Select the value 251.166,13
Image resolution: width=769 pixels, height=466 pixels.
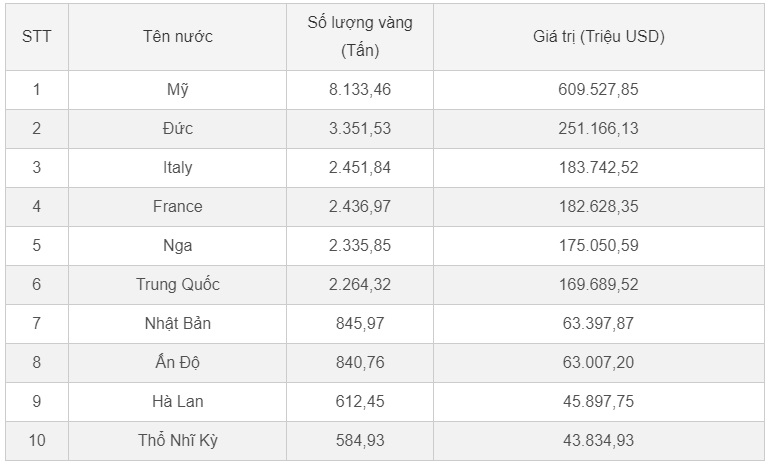[x=598, y=128]
